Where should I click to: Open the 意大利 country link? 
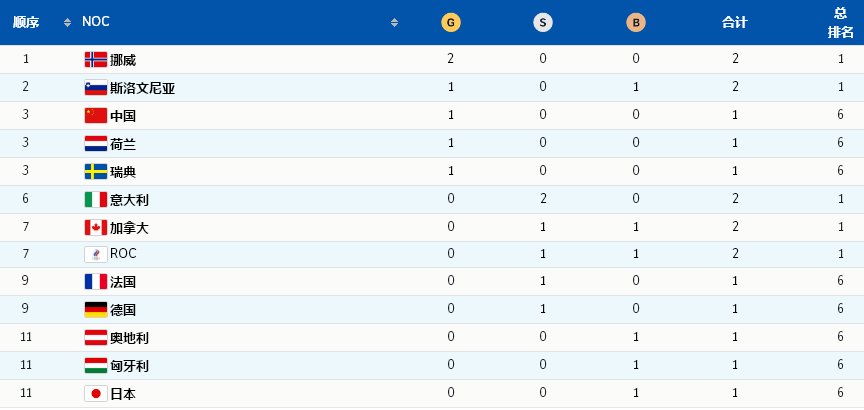tap(129, 200)
